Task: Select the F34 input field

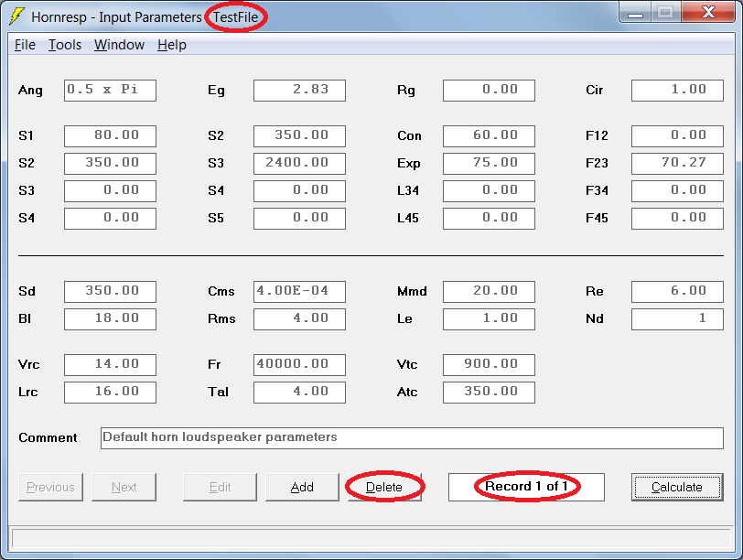Action: pos(678,191)
